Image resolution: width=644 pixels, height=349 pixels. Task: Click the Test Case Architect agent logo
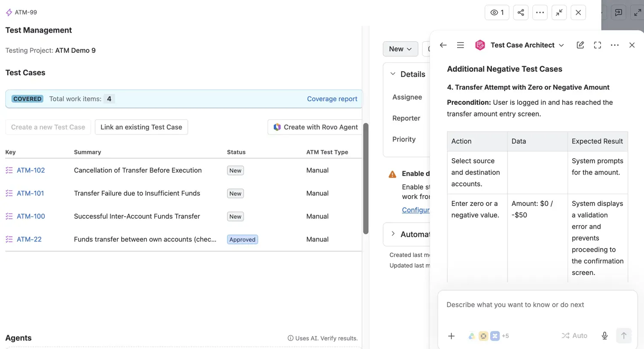[480, 45]
